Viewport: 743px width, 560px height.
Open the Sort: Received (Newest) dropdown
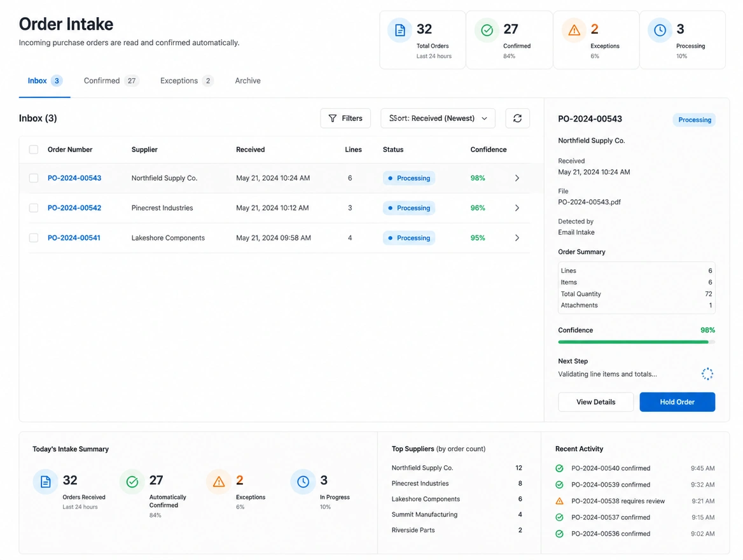pyautogui.click(x=438, y=118)
